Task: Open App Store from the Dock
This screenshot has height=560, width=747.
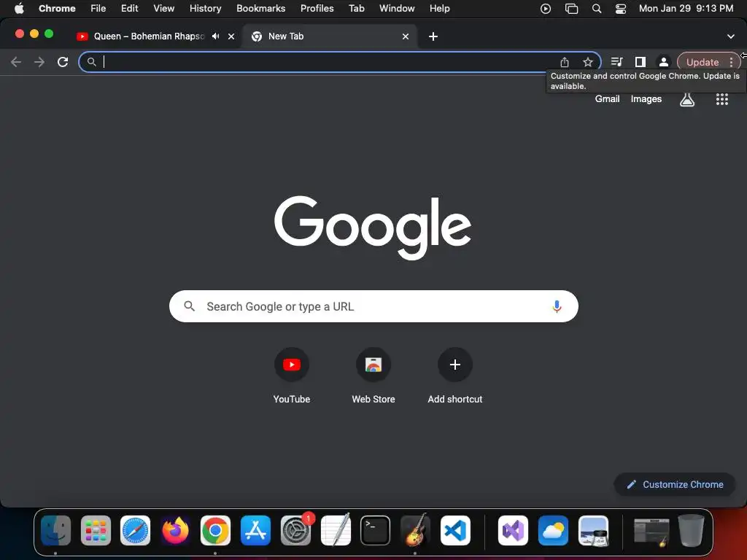Action: coord(255,530)
